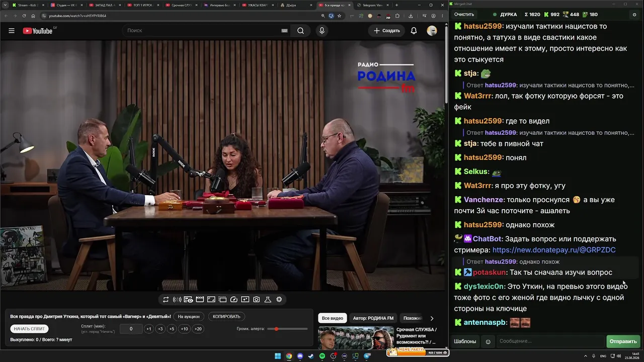Click the eye card icon in video toolbar

pyautogui.click(x=188, y=300)
